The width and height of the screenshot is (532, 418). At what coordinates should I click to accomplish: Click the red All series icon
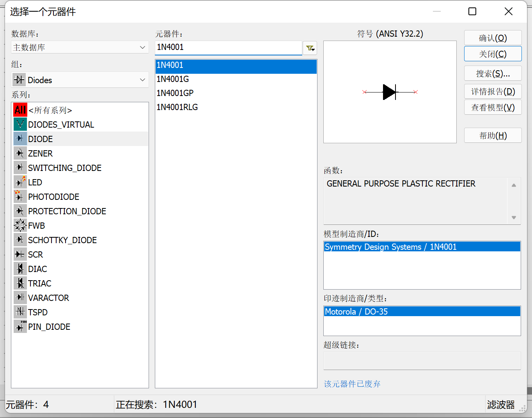(x=20, y=110)
